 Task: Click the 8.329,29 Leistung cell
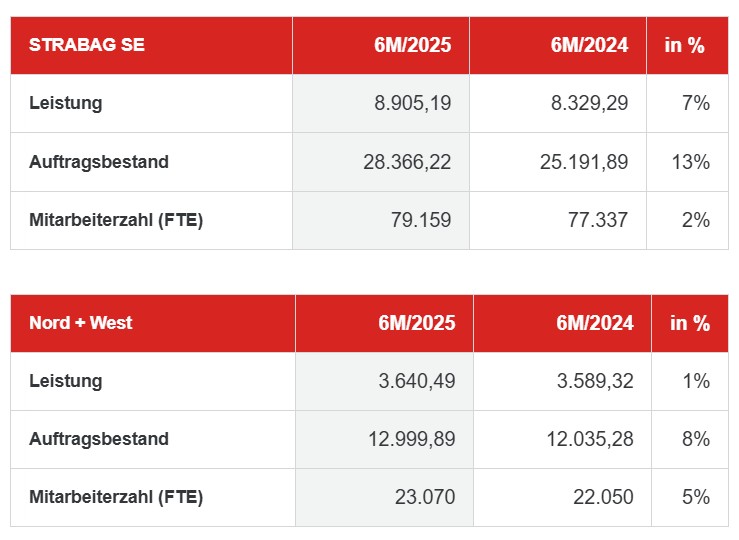(588, 103)
